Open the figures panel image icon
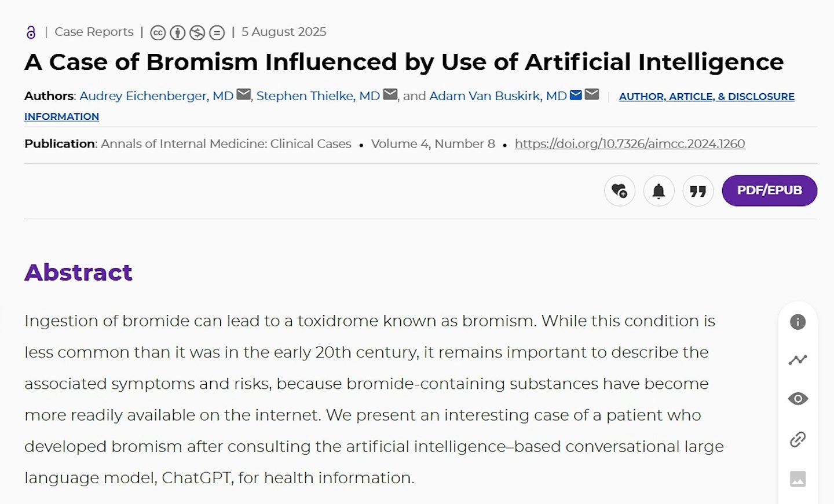Image resolution: width=834 pixels, height=504 pixels. (x=798, y=479)
